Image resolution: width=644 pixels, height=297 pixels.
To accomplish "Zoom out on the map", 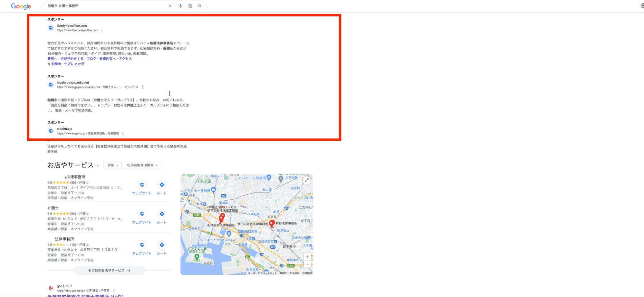I will point(307,264).
